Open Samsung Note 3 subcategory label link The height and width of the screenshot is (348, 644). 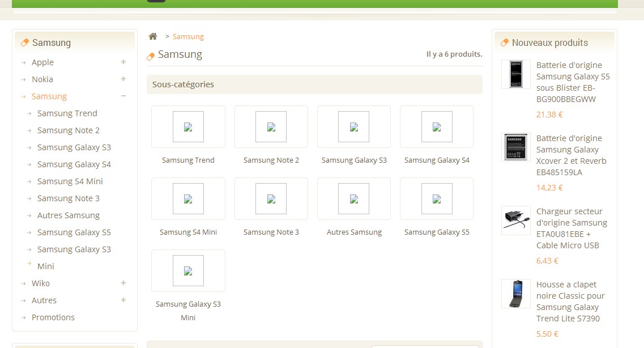(271, 232)
